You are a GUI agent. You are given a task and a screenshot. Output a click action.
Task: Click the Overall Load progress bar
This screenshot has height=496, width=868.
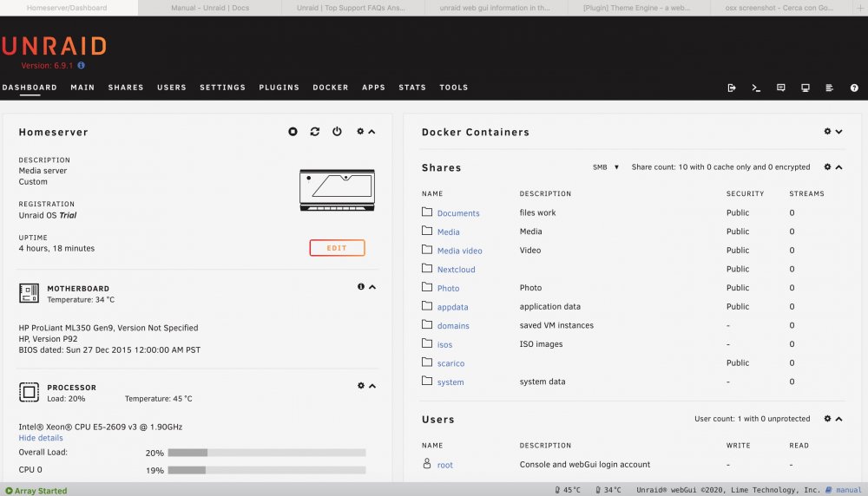(x=266, y=453)
